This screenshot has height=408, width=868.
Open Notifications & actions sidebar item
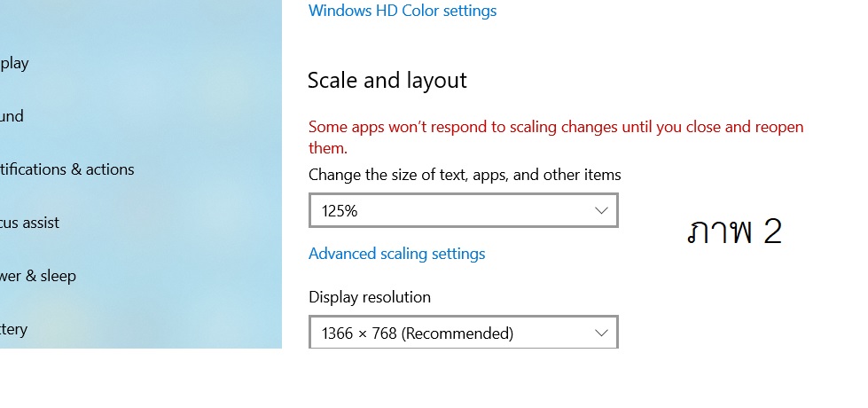tap(67, 169)
